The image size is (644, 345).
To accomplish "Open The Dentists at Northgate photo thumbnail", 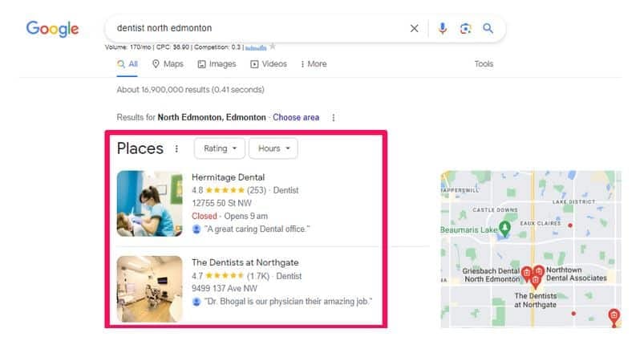I will [149, 289].
